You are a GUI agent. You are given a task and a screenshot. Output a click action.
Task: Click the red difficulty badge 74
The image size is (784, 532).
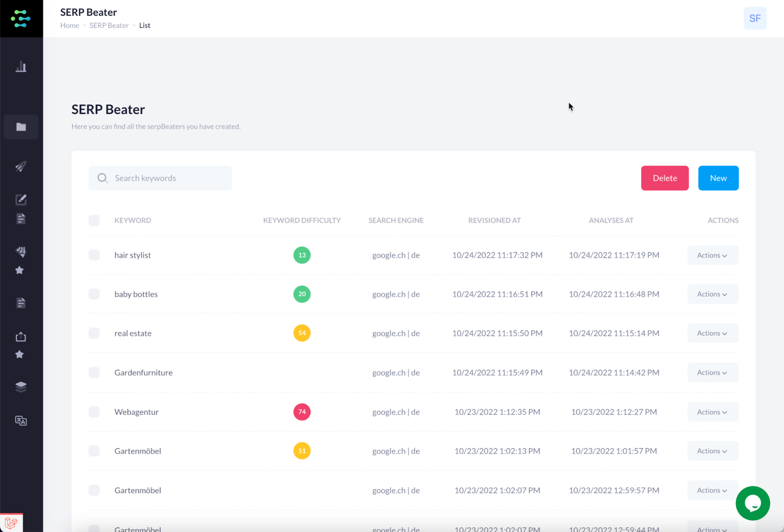(x=302, y=411)
